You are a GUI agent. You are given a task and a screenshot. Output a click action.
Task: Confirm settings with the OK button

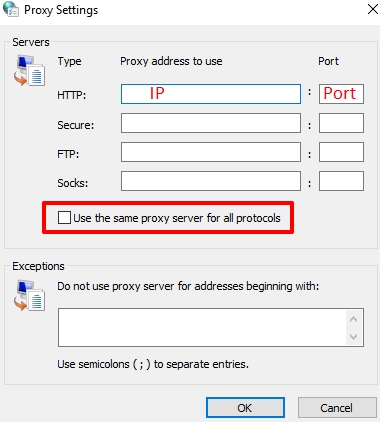tap(245, 407)
